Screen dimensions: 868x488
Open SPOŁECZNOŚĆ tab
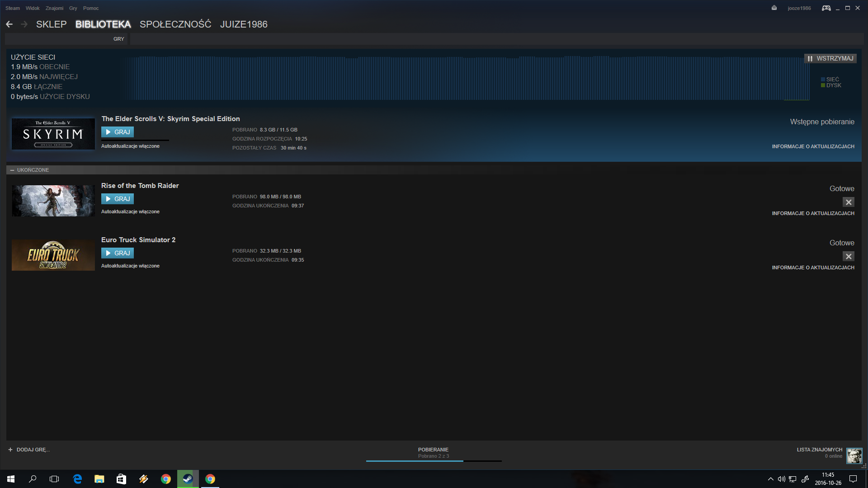click(x=175, y=24)
